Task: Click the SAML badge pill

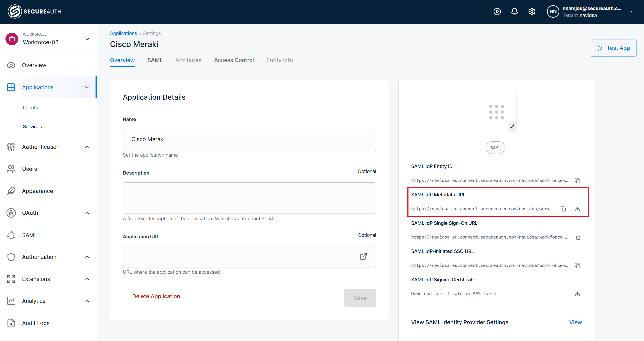Action: [x=495, y=148]
